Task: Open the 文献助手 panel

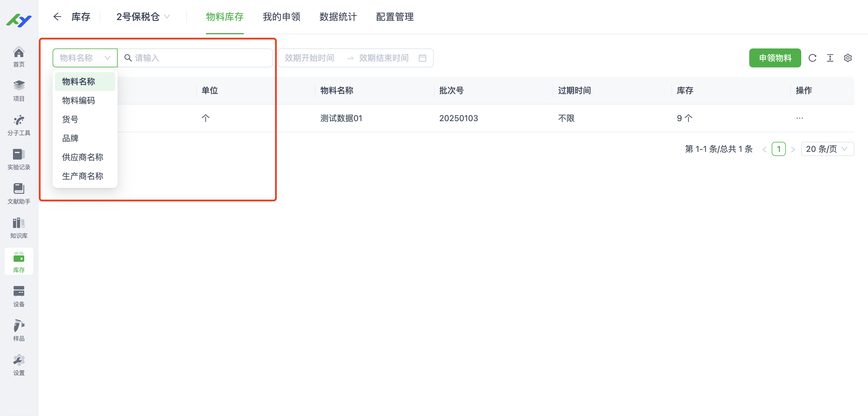Action: [19, 194]
